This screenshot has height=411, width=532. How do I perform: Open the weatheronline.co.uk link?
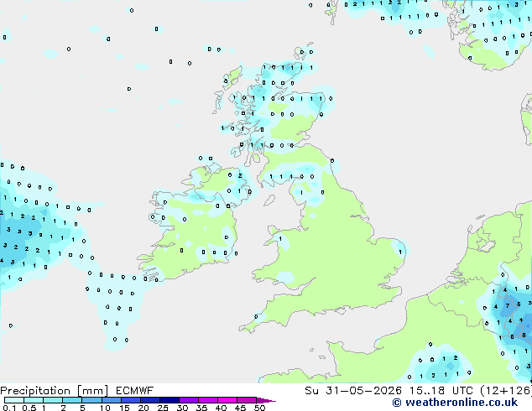455,403
